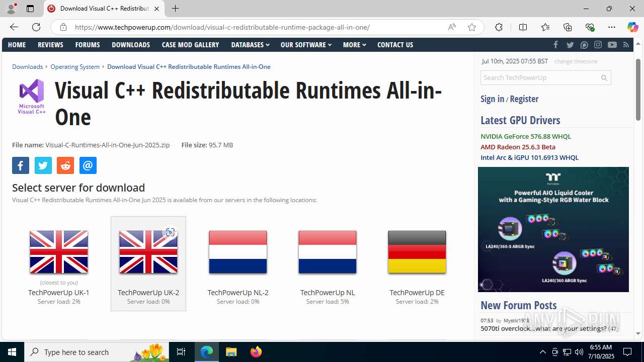Open browser Extensions menu
This screenshot has width=644, height=362.
[499, 27]
